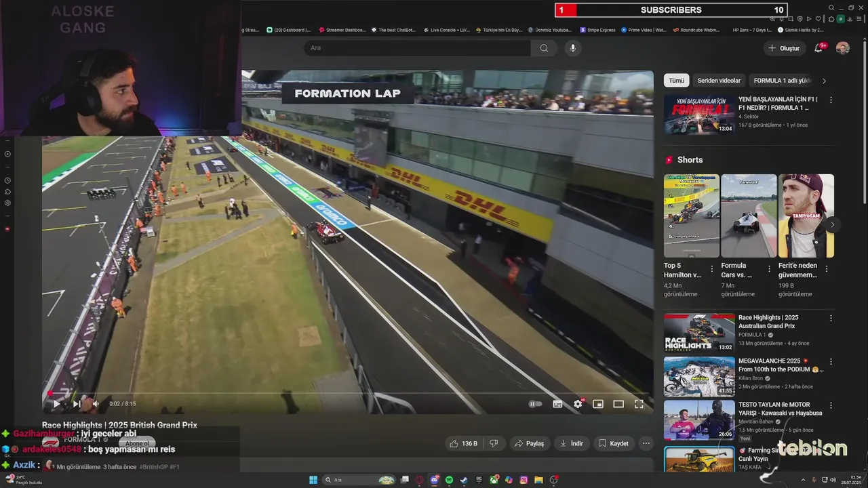868x488 pixels.
Task: Dislike the video
Action: [x=494, y=443]
